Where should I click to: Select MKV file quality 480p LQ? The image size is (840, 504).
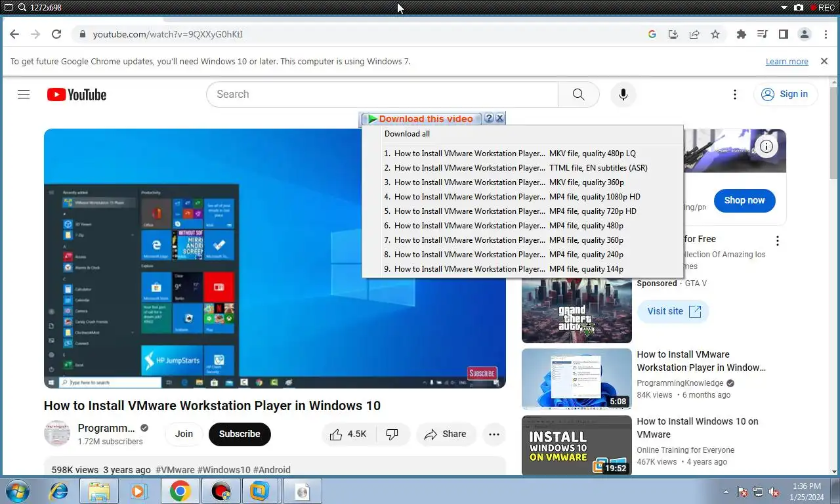(x=522, y=154)
